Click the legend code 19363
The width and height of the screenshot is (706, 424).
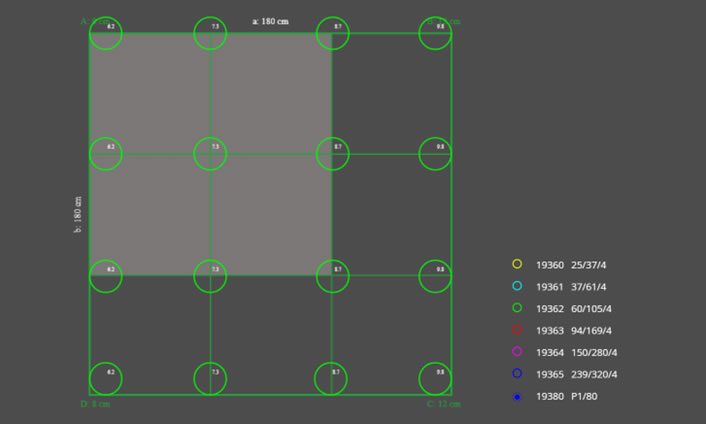550,331
